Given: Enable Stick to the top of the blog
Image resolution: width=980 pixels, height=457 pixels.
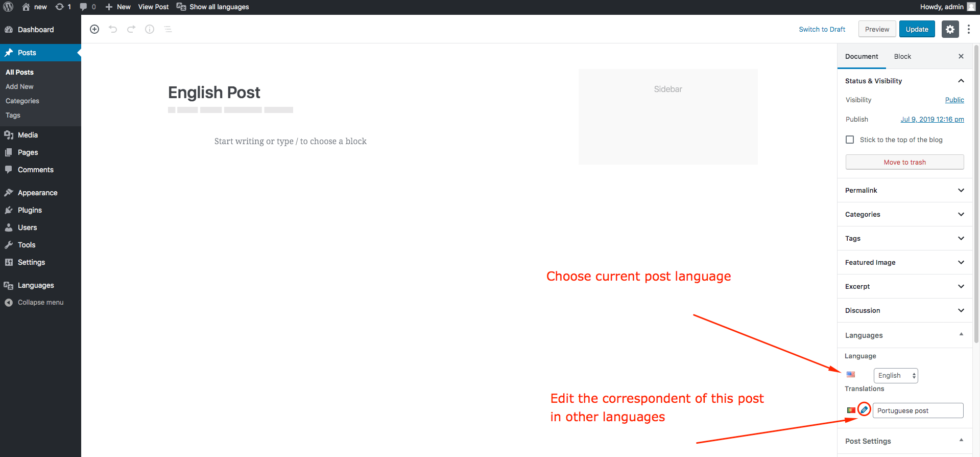Looking at the screenshot, I should tap(850, 140).
